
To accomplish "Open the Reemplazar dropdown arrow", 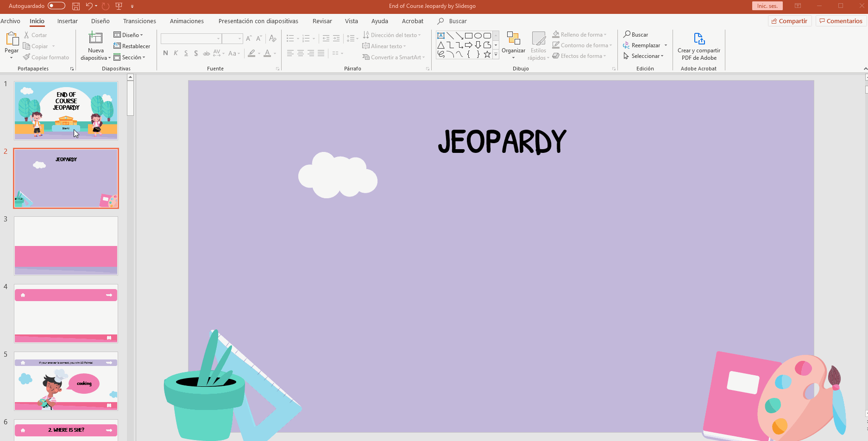I will pos(666,45).
